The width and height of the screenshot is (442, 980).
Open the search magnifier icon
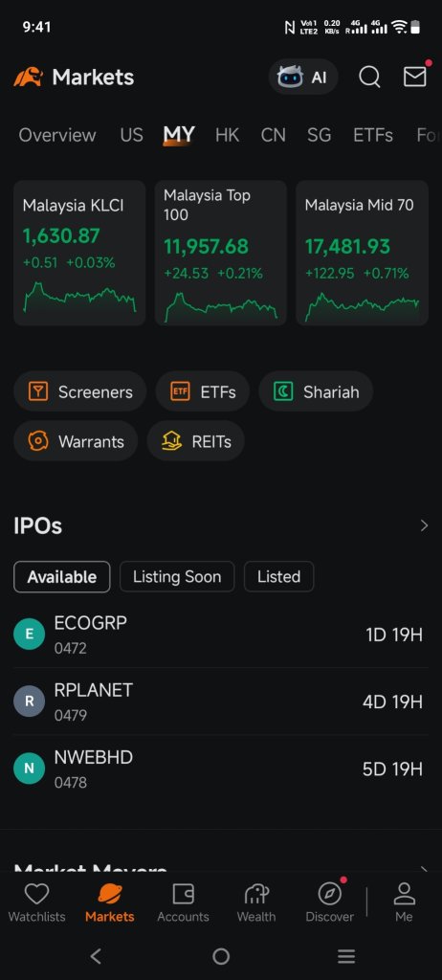pyautogui.click(x=369, y=77)
